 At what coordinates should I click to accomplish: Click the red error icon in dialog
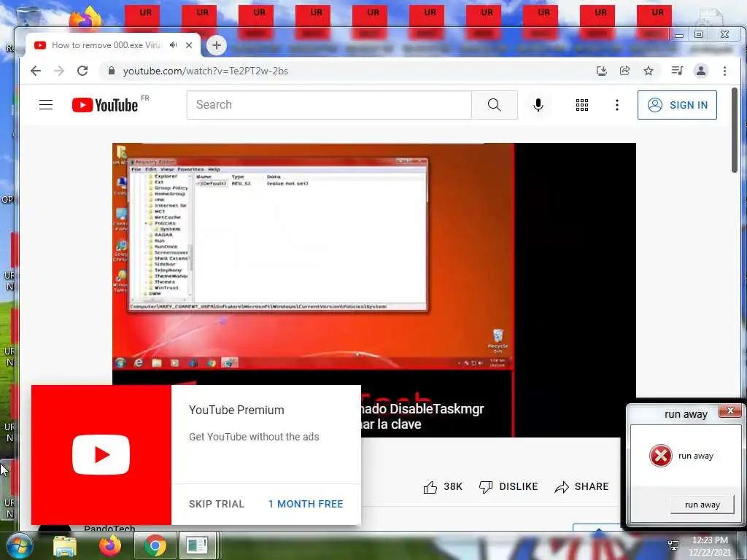[661, 456]
